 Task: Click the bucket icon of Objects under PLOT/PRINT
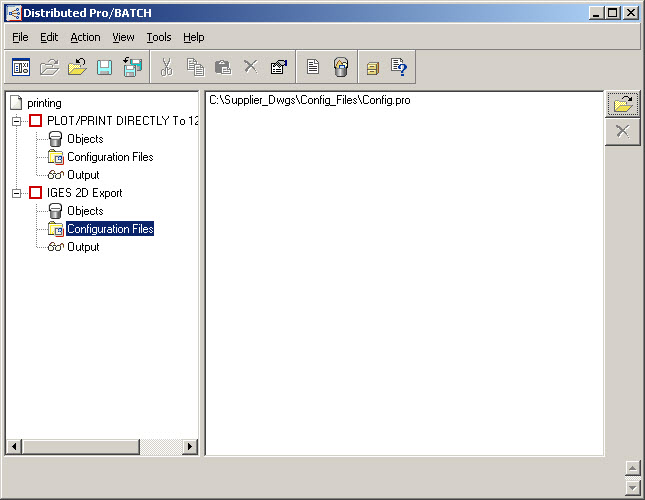[x=55, y=139]
